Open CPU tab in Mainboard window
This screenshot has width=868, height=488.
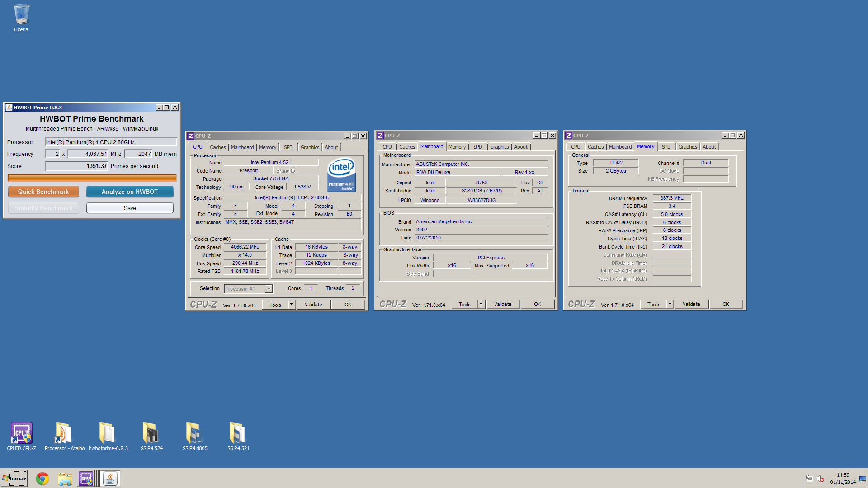tap(387, 147)
